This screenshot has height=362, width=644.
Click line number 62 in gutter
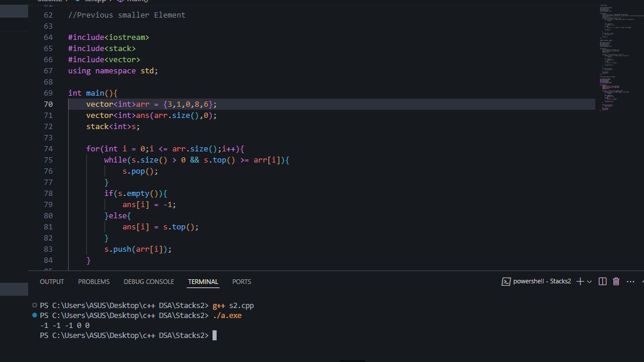[x=48, y=15]
